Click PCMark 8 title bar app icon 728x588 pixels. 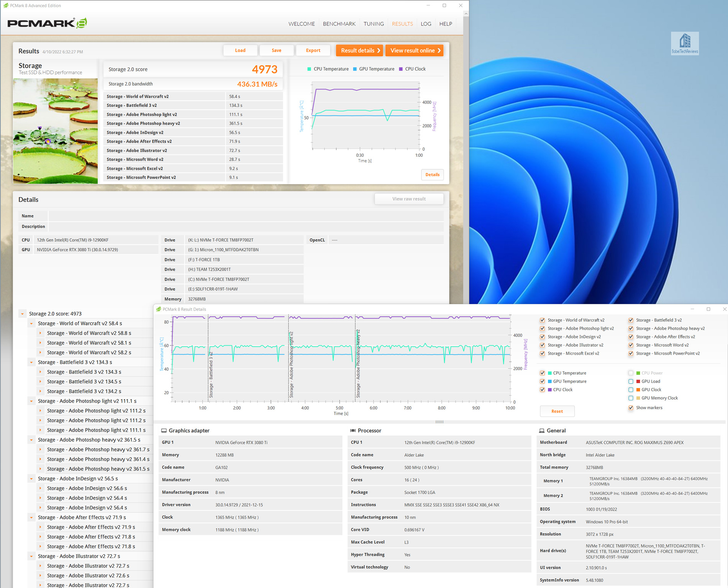(x=6, y=5)
